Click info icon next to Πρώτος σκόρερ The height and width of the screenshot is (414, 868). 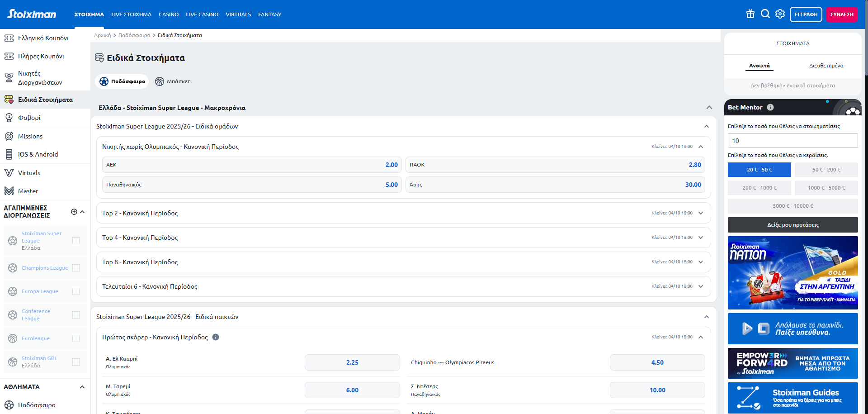point(216,337)
